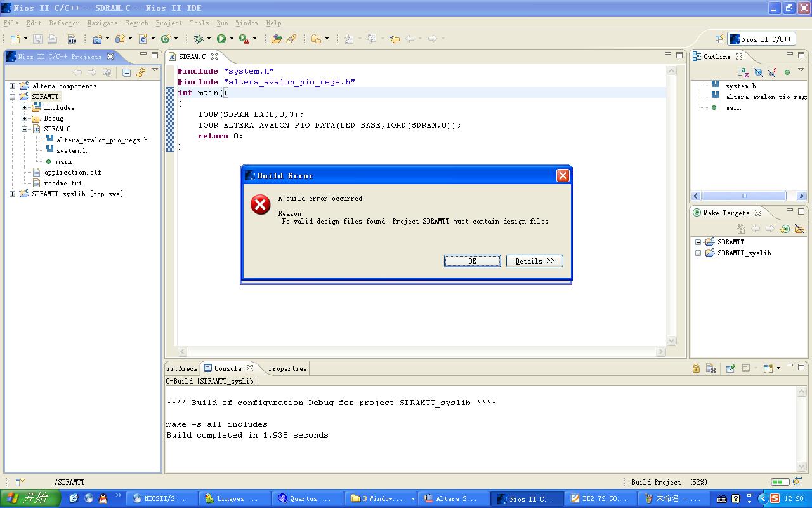Click Outline panel horizontal scrollbar thumb
812x508 pixels.
(743, 196)
